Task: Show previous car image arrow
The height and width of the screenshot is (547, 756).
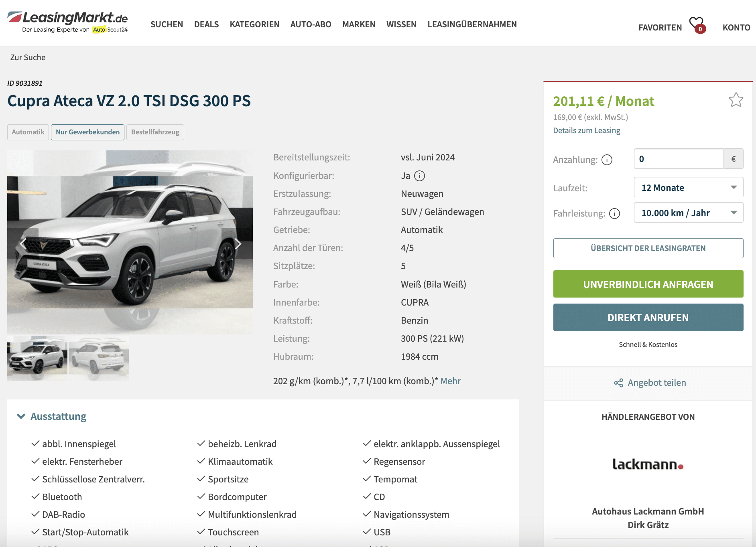Action: click(x=23, y=243)
